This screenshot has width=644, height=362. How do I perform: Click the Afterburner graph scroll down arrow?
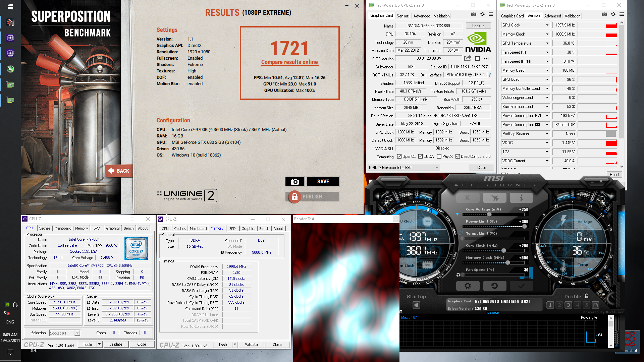(x=611, y=345)
